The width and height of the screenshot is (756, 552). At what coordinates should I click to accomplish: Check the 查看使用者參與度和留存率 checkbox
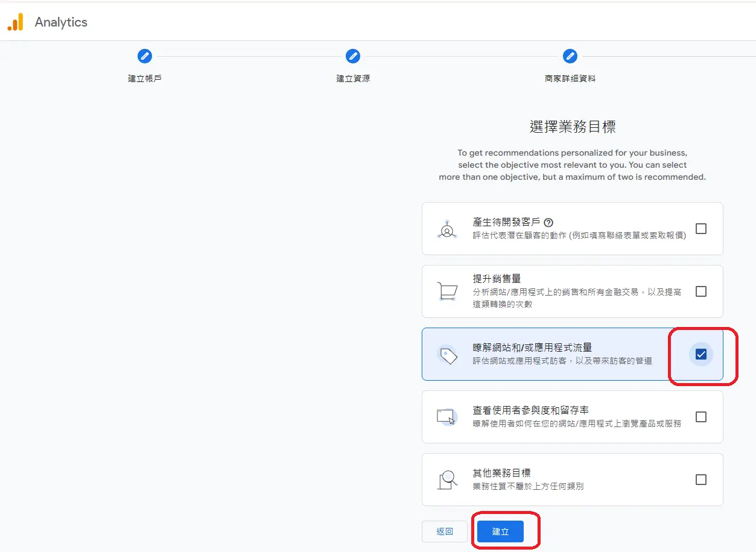click(x=700, y=417)
